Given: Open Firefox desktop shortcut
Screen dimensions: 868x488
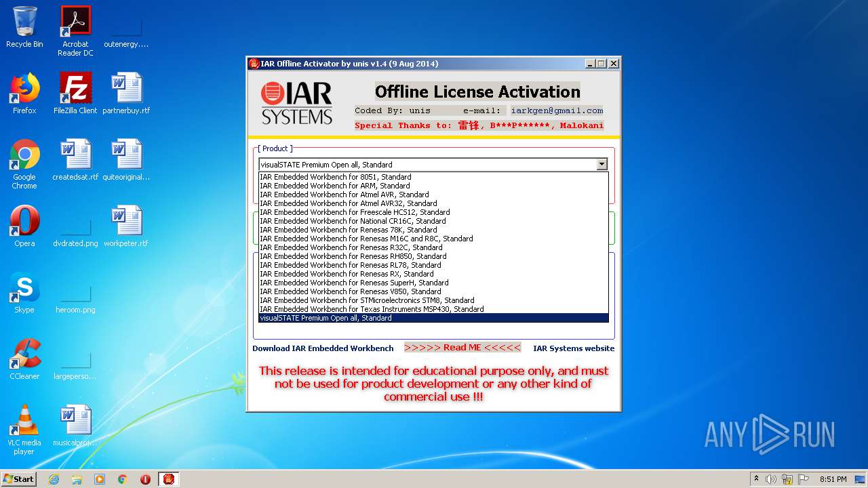Looking at the screenshot, I should pyautogui.click(x=24, y=94).
